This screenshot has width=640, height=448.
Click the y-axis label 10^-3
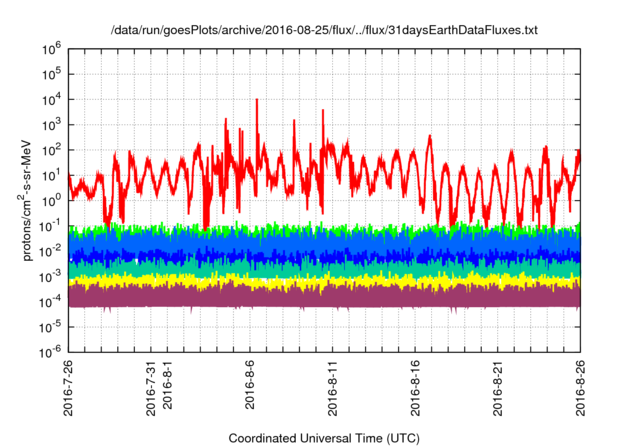51,277
